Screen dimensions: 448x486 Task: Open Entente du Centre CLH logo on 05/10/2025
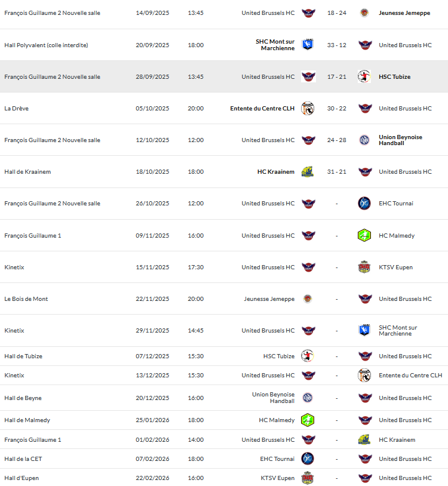click(308, 108)
